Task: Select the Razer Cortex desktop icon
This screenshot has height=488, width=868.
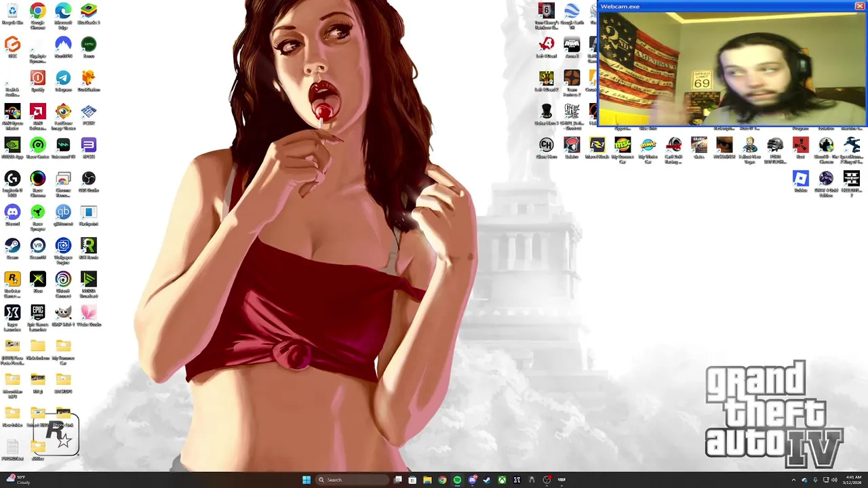Action: [x=38, y=148]
